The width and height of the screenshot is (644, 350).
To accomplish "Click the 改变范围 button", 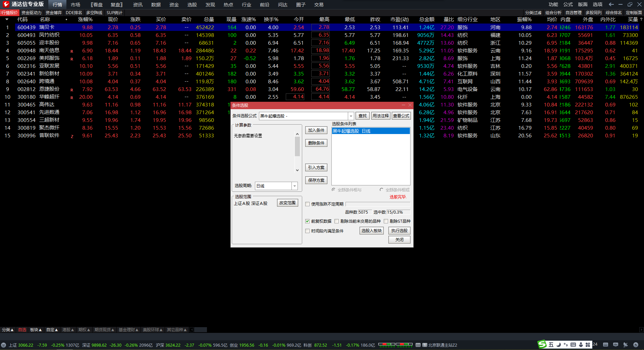I will click(287, 203).
